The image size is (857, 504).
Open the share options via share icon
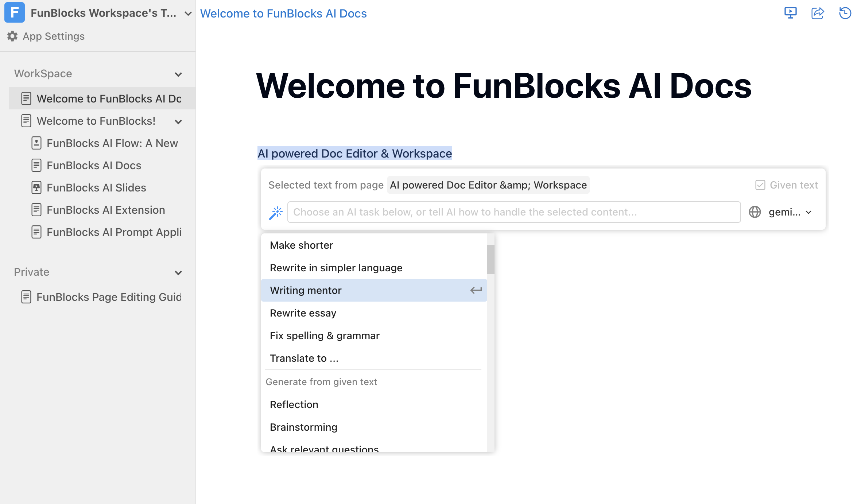(x=818, y=13)
